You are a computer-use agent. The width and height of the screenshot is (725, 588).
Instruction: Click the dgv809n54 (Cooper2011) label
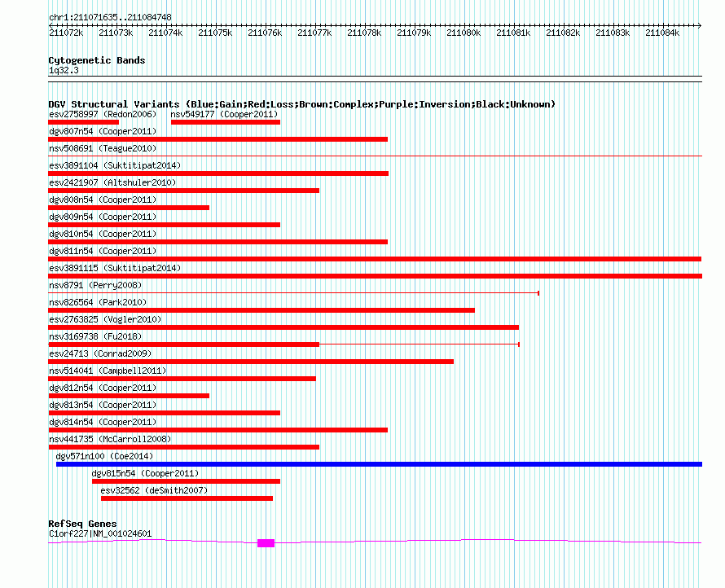(x=103, y=217)
